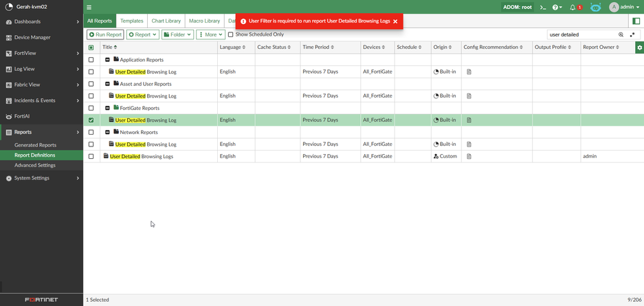
Task: Click the Log View sidebar icon
Action: pyautogui.click(x=9, y=69)
